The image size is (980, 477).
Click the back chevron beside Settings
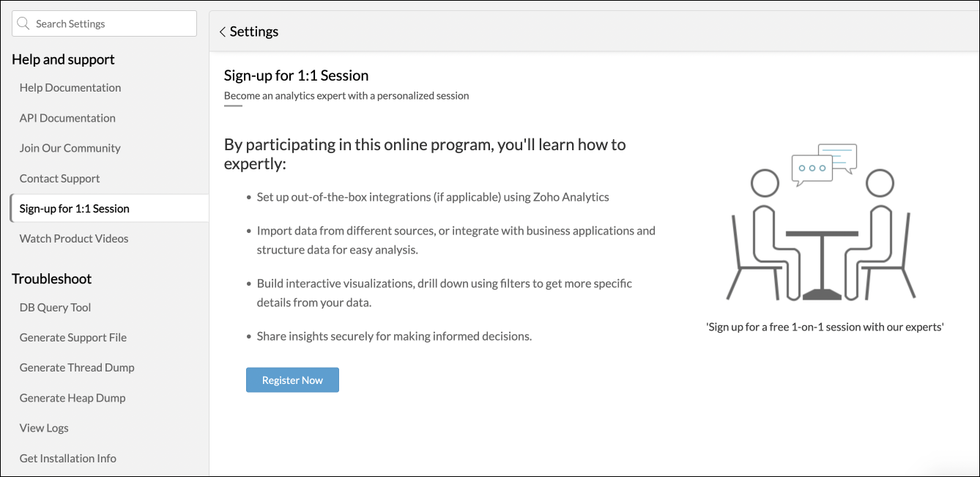(222, 32)
